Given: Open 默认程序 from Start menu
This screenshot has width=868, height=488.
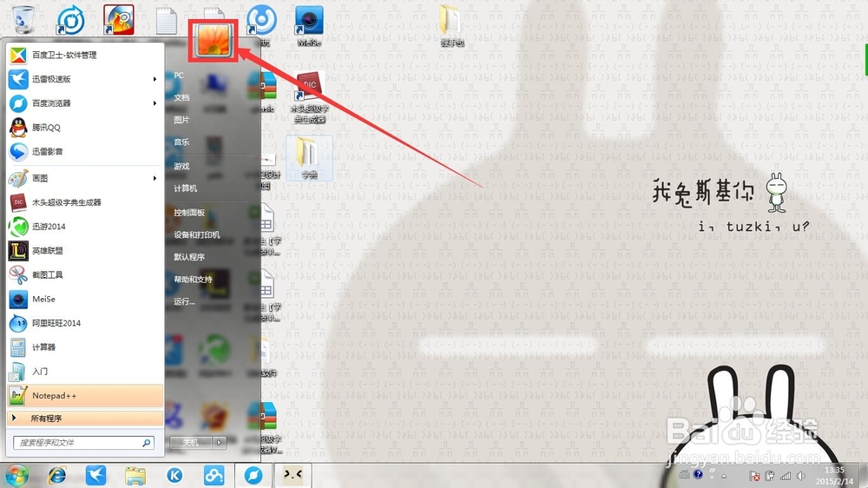Looking at the screenshot, I should 189,257.
